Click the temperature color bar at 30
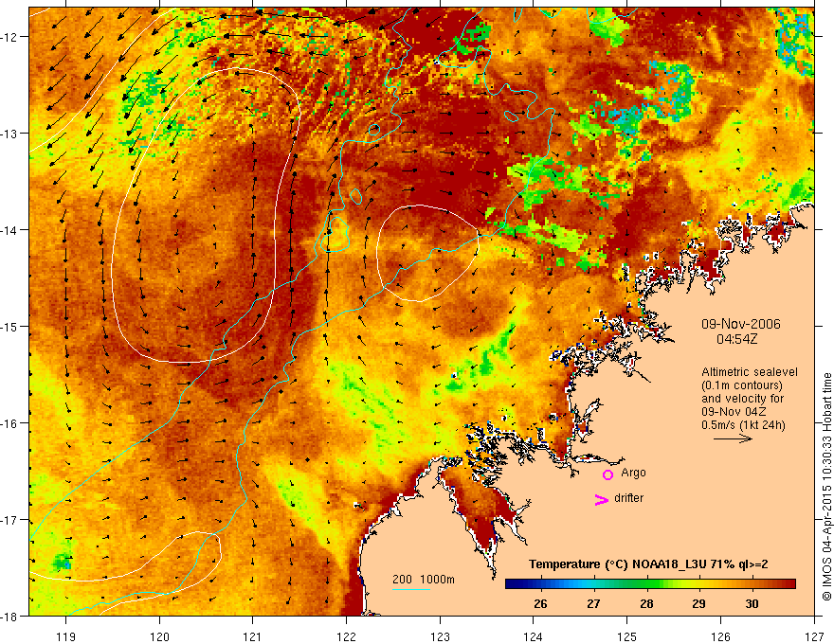This screenshot has width=834, height=644. 752,584
